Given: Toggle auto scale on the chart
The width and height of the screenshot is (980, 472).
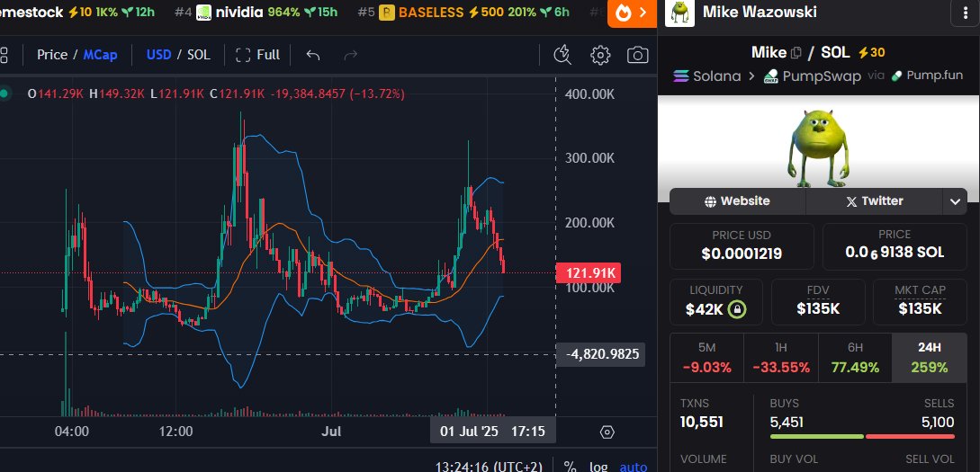Looking at the screenshot, I should click(x=634, y=467).
